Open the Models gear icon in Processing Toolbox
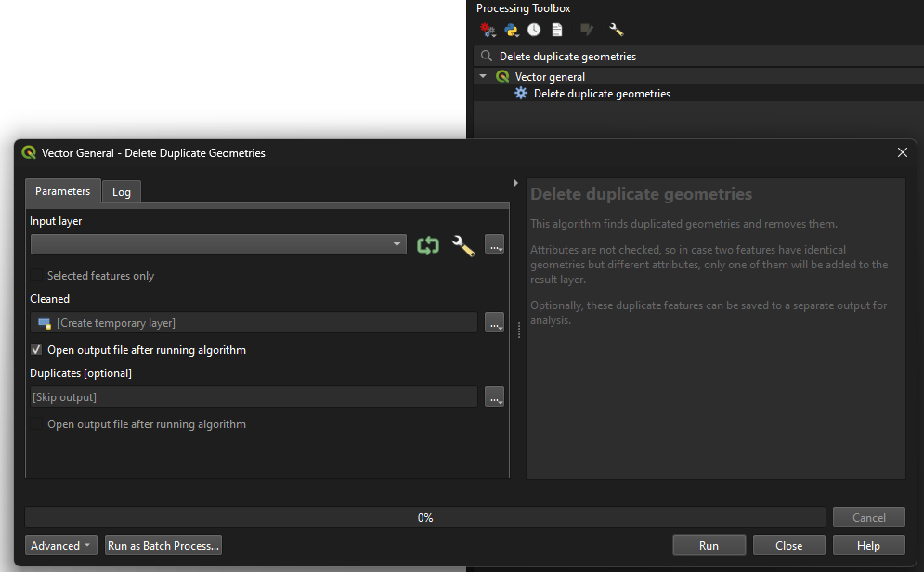 [x=488, y=30]
